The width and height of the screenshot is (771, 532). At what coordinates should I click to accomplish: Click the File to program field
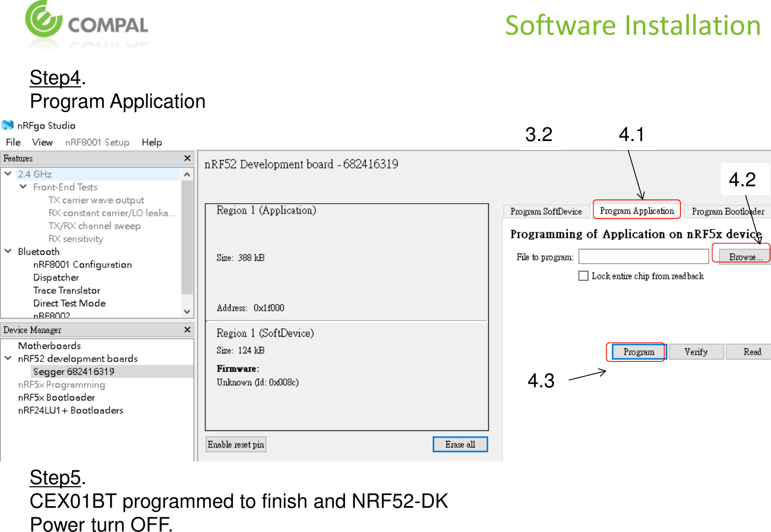[x=644, y=256]
